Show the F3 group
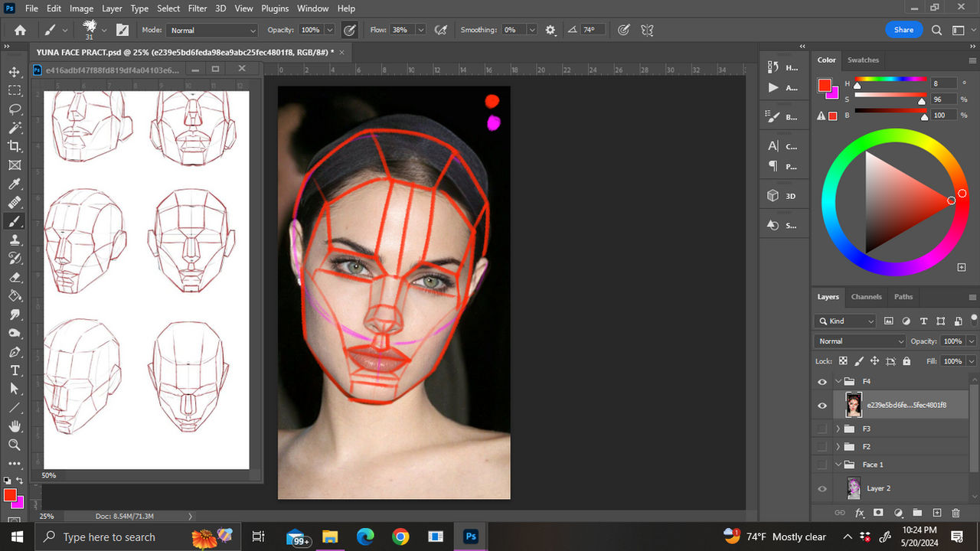The width and height of the screenshot is (980, 551). [822, 429]
